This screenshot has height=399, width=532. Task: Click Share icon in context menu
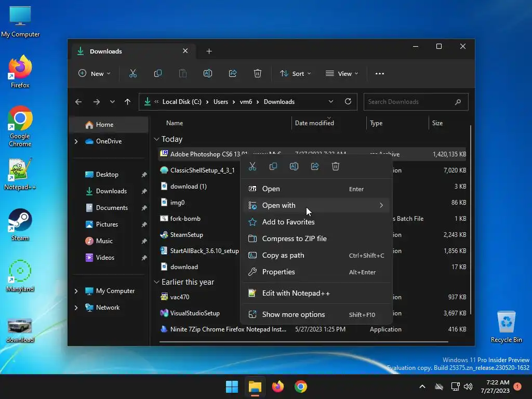point(315,166)
